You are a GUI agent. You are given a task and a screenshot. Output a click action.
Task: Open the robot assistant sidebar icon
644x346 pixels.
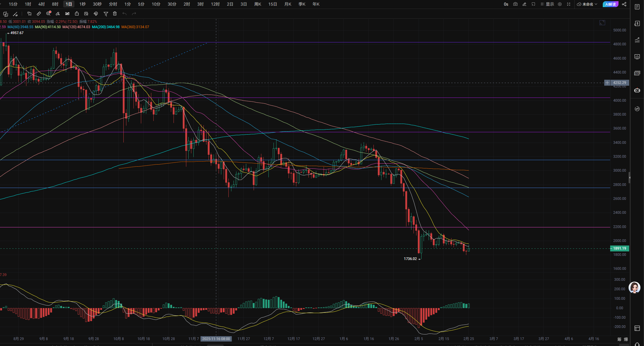[637, 90]
